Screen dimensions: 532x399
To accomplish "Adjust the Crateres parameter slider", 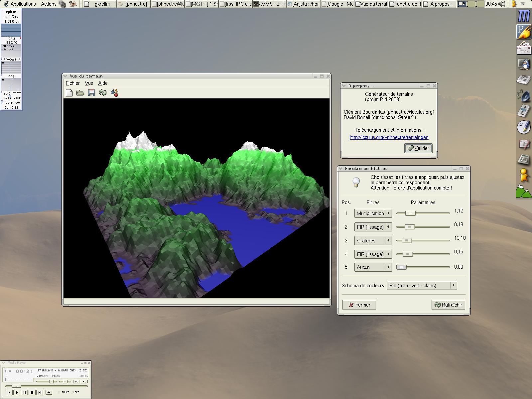I will [x=423, y=241].
